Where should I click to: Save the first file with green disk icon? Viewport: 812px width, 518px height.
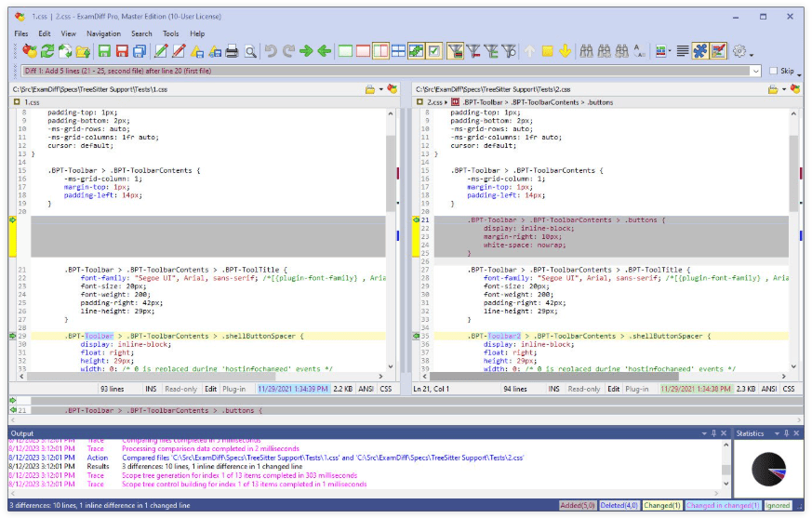pos(104,51)
